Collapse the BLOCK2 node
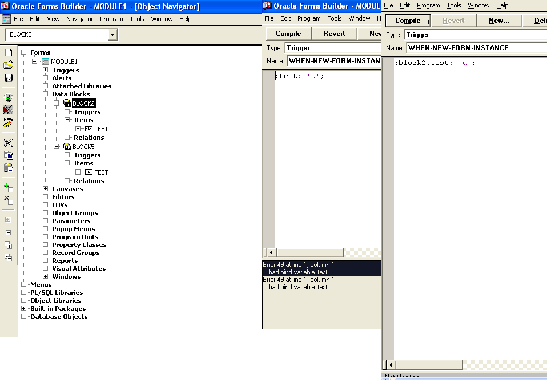The image size is (547, 392). (56, 103)
